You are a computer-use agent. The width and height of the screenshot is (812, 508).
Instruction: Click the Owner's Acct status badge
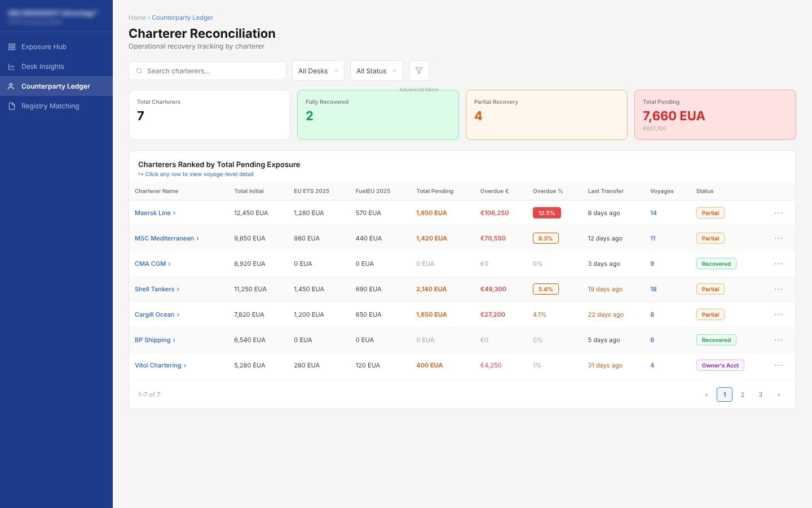tap(720, 365)
